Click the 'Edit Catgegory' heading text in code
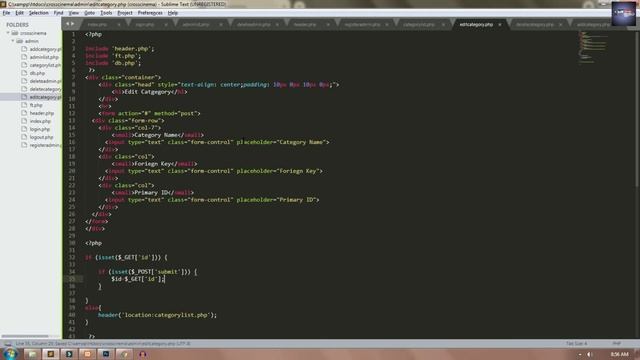The image size is (640, 360). [x=147, y=92]
